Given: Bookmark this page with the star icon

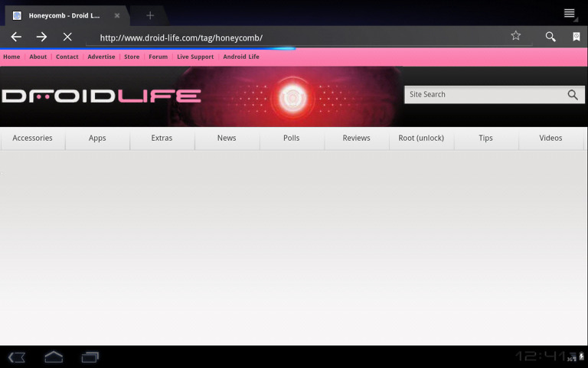Looking at the screenshot, I should point(516,36).
